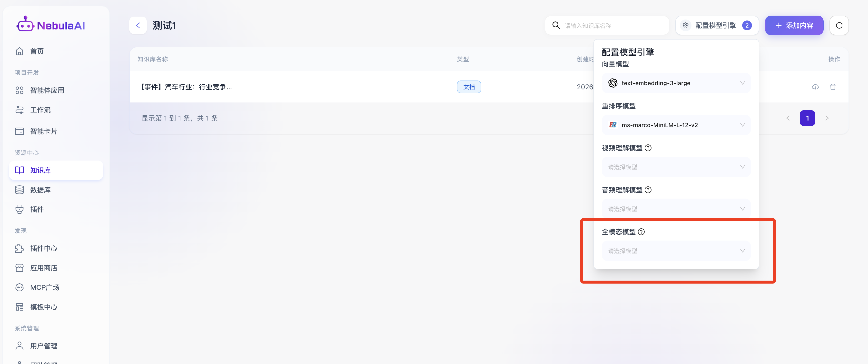Image resolution: width=868 pixels, height=364 pixels.
Task: Click the NebulaAI logo
Action: pyautogui.click(x=51, y=25)
